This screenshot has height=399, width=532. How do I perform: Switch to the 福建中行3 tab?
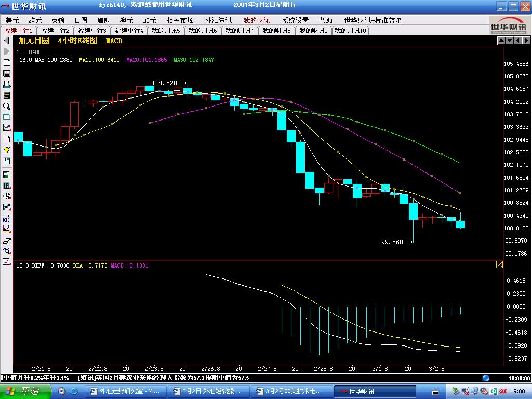pos(92,31)
